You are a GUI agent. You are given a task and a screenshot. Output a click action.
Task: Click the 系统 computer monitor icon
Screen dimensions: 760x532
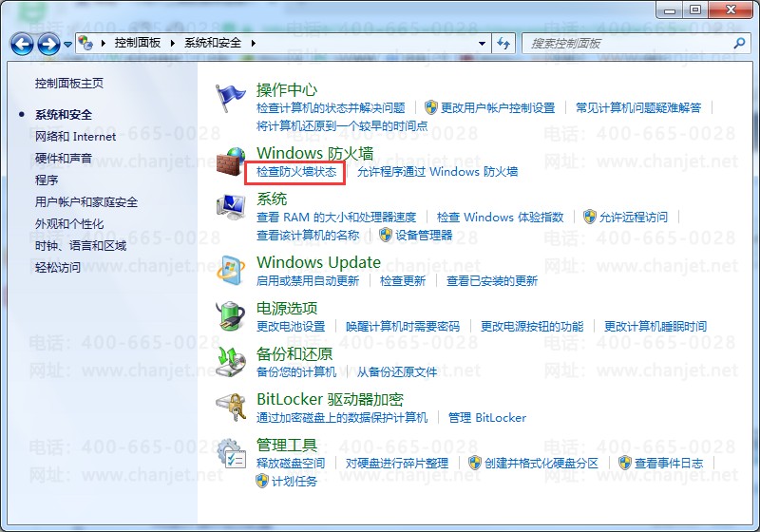pyautogui.click(x=231, y=207)
